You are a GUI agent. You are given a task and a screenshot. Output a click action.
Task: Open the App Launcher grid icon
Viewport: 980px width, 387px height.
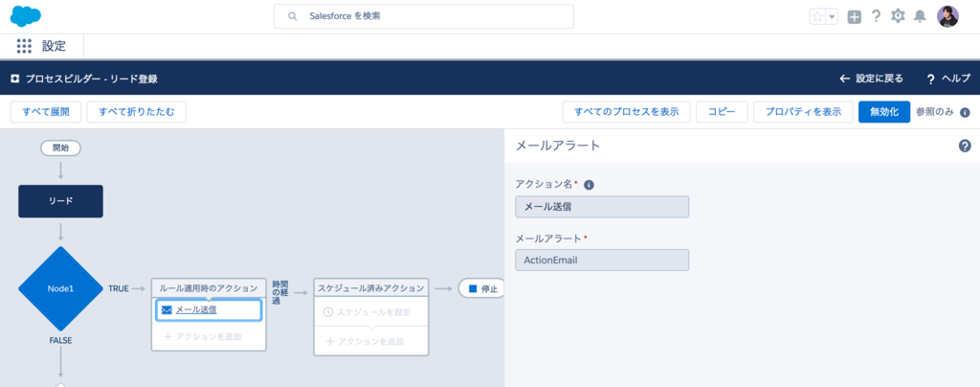click(24, 46)
